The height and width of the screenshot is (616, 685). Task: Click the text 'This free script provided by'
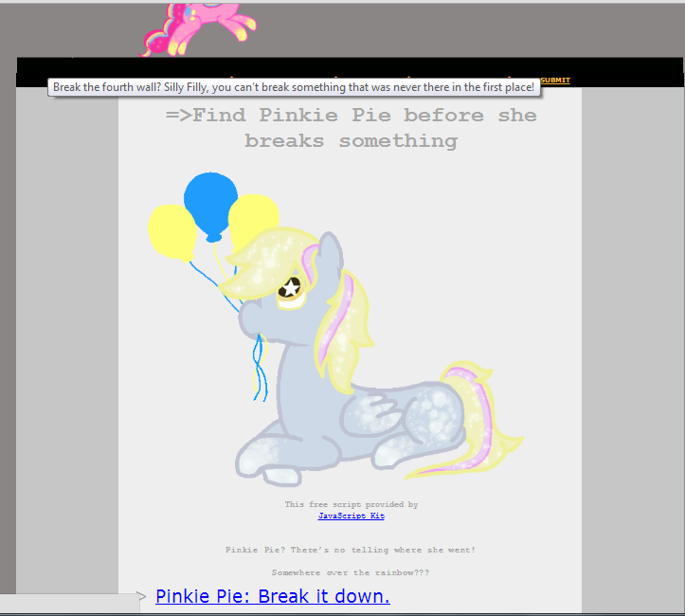coord(352,504)
